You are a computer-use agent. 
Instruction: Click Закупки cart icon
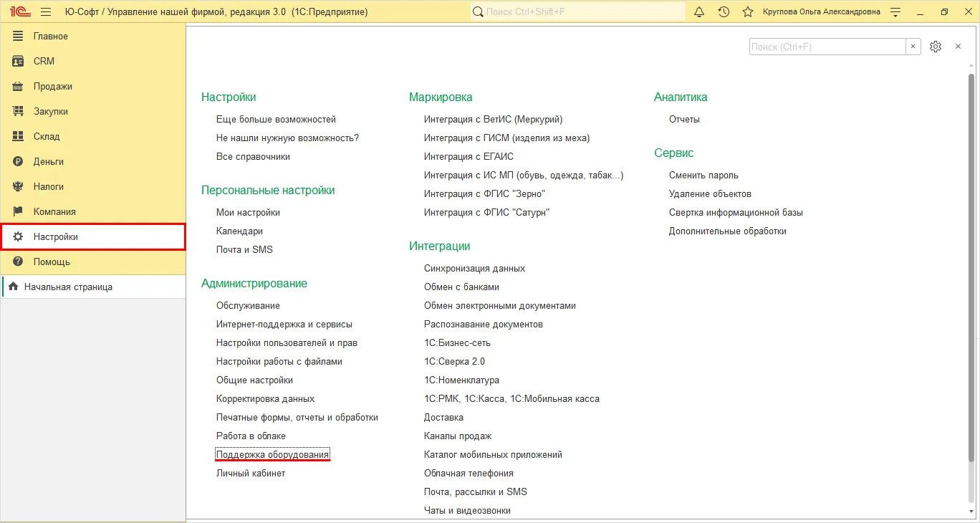18,111
